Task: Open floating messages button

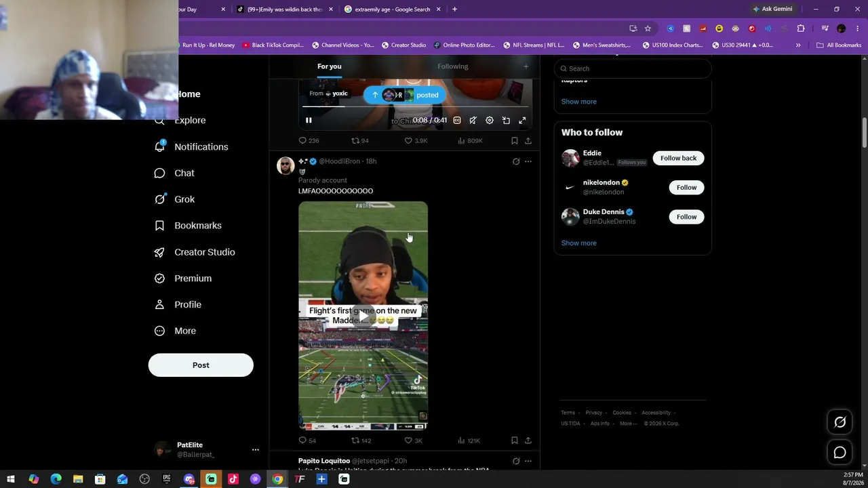Action: (840, 453)
